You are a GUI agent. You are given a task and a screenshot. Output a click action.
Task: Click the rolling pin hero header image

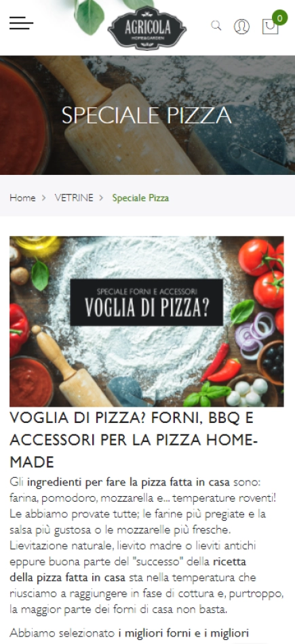point(148,115)
